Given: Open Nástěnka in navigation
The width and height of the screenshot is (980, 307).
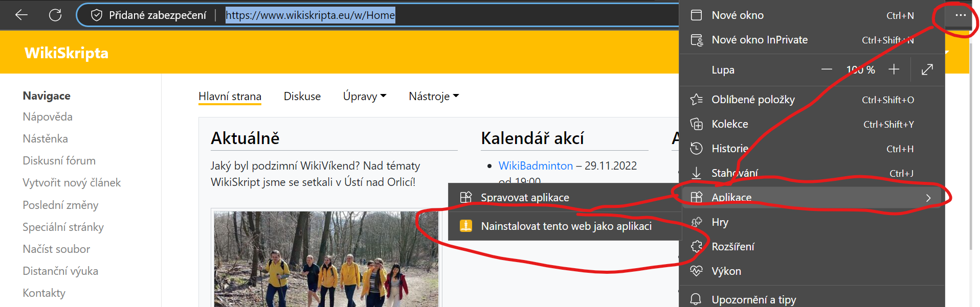Looking at the screenshot, I should [45, 139].
